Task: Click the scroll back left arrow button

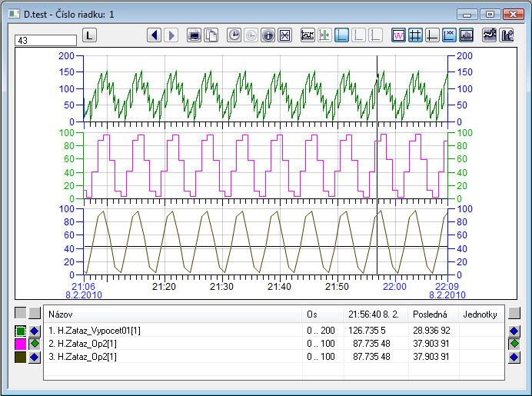Action: click(155, 35)
